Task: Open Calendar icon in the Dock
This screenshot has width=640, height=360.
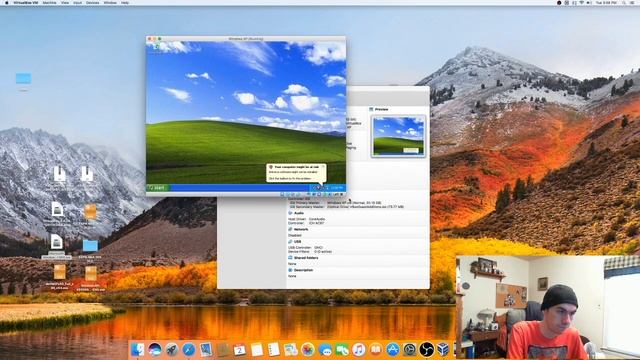Action: [240, 349]
